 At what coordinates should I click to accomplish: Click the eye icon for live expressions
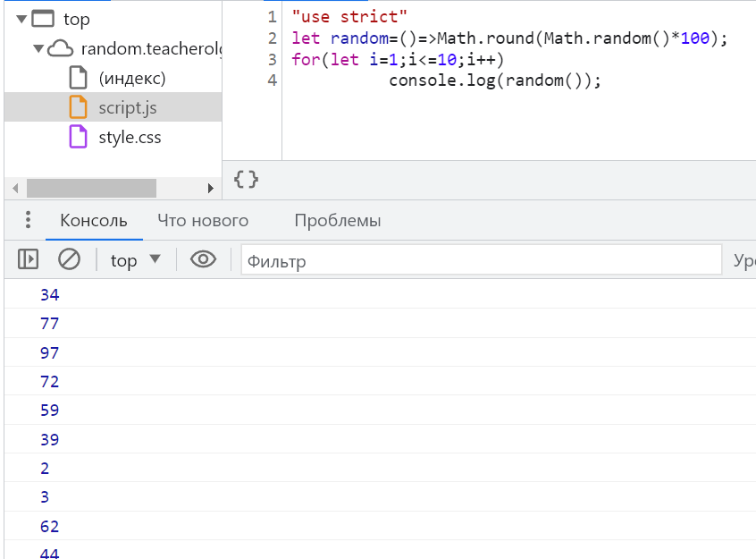(204, 259)
